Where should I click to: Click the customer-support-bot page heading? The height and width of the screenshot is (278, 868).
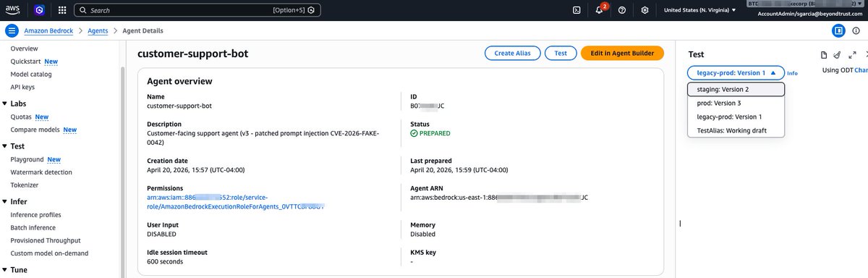tap(192, 54)
